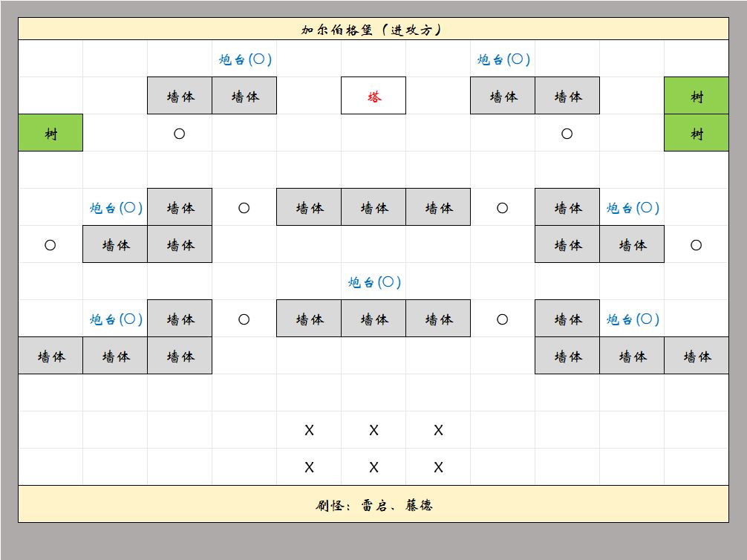747x560 pixels.
Task: Click 炮台(○) above the bottom-left three-wall row
Action: coord(116,319)
